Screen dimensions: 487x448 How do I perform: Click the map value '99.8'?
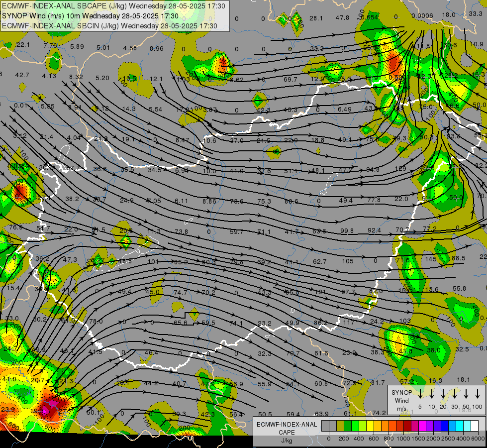point(347,230)
